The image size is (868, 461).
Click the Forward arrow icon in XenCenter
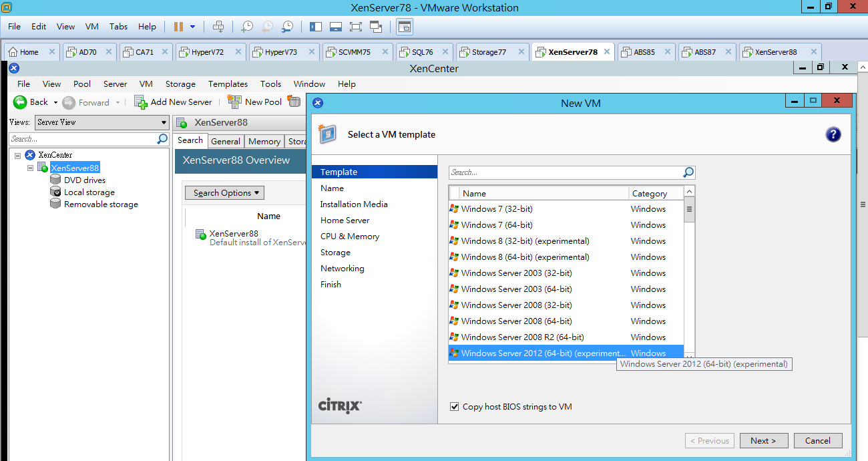pyautogui.click(x=69, y=103)
